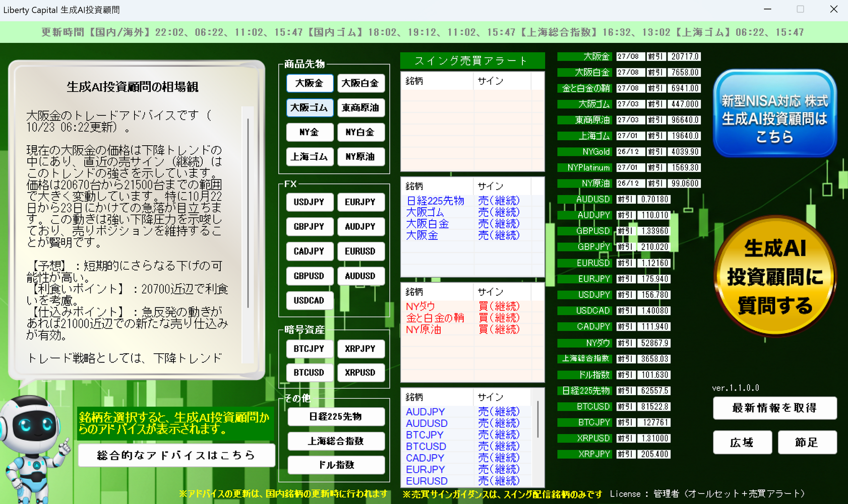Screen dimensions: 848x504
Task: Select the 大阪金 commodity button
Action: (310, 83)
